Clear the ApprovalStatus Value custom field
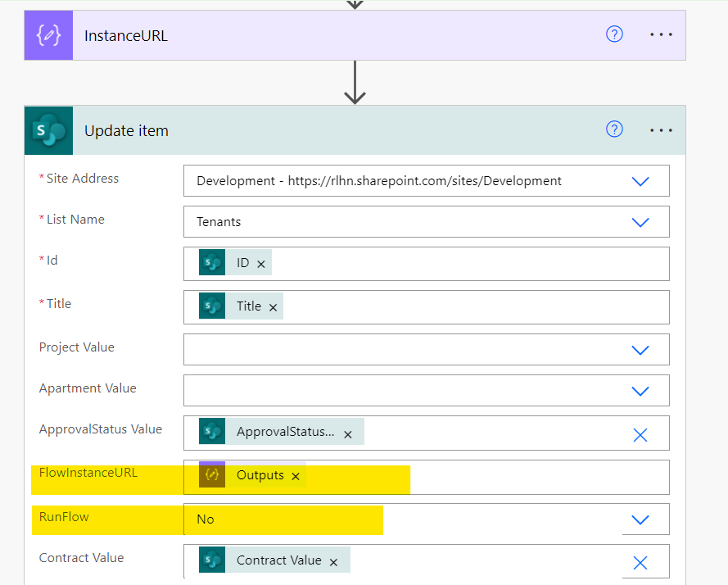The height and width of the screenshot is (585, 728). (640, 435)
